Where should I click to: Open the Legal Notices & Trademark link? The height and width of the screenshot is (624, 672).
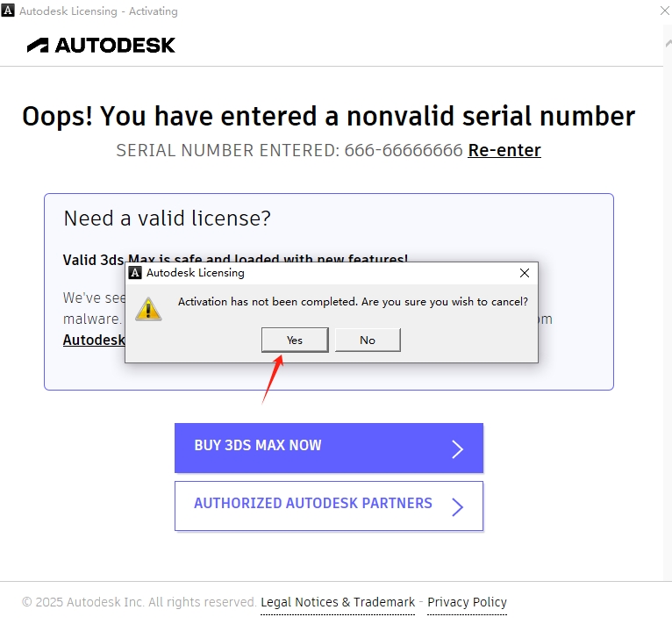[338, 602]
